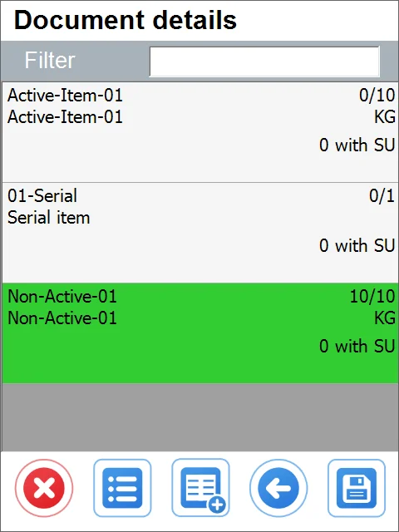399x532 pixels.
Task: Click the Filter label
Action: point(50,61)
